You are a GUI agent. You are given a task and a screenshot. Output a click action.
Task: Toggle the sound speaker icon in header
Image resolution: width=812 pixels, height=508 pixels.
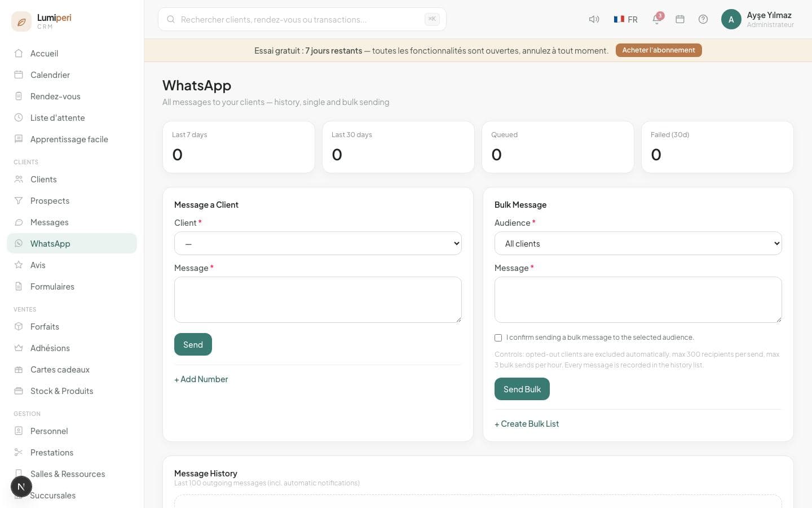594,19
